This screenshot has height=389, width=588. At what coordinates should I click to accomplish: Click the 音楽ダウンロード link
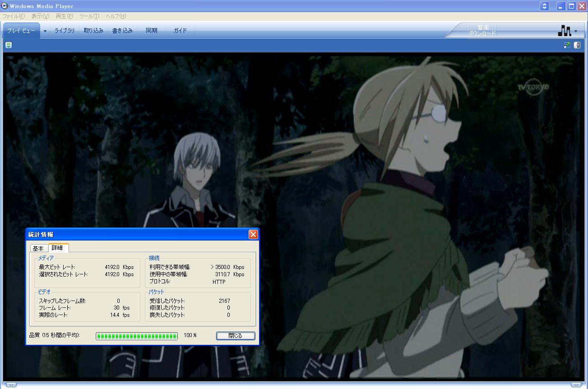[482, 30]
